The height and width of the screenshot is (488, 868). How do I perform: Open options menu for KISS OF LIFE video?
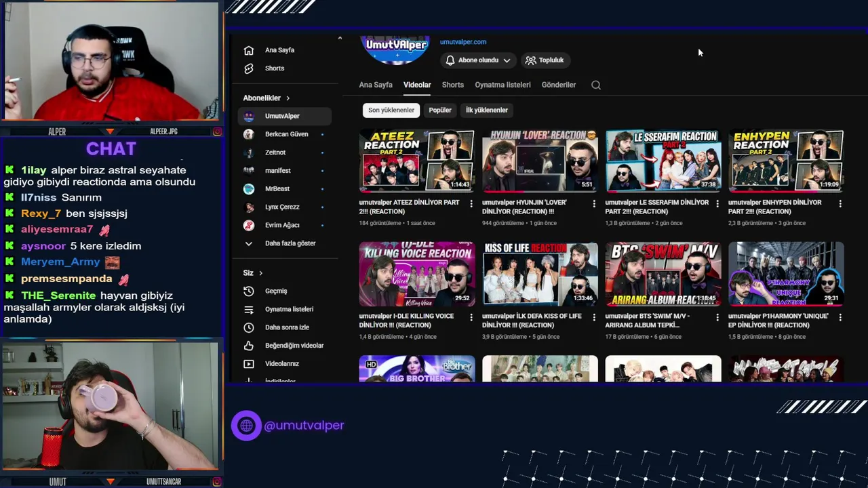tap(594, 317)
